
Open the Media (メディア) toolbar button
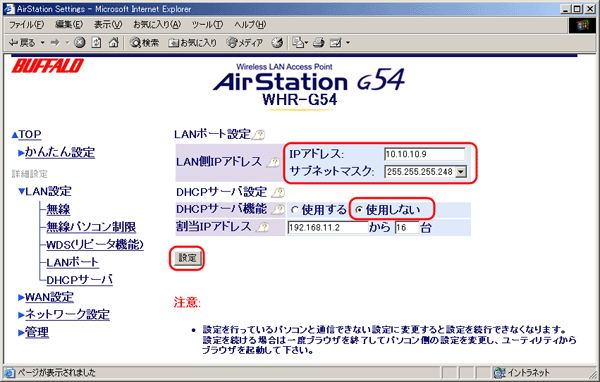click(245, 42)
